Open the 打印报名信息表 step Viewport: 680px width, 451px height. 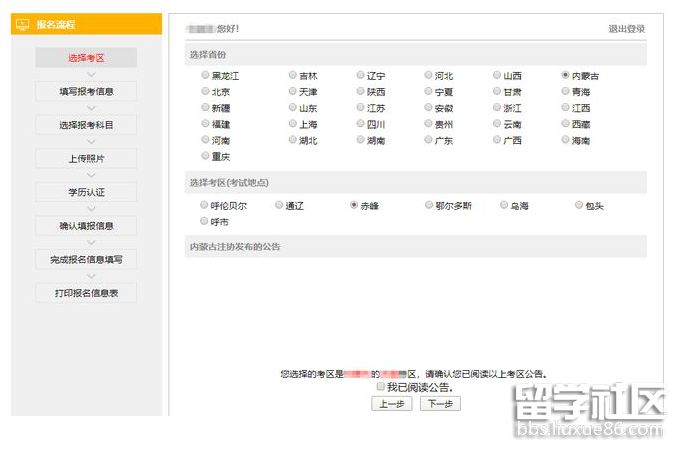[x=86, y=293]
